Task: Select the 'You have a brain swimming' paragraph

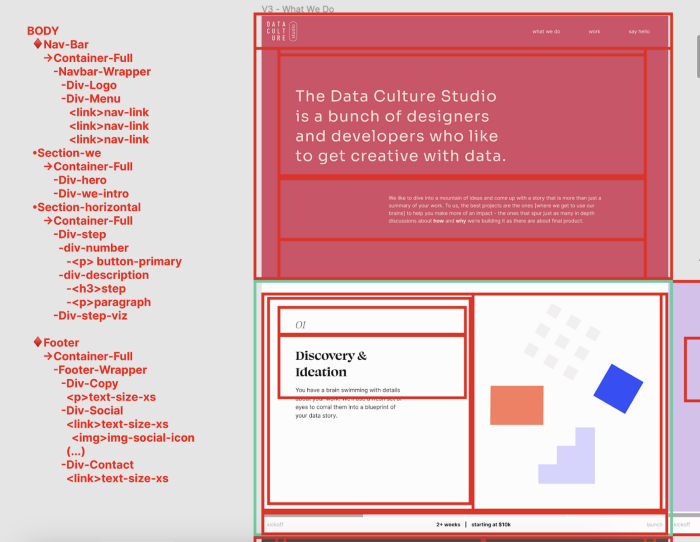Action: (348, 403)
